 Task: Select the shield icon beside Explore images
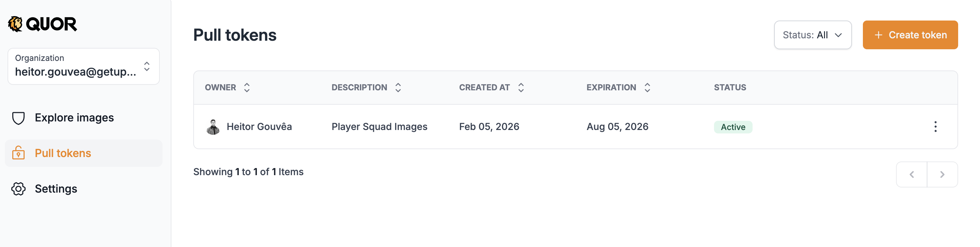point(19,118)
